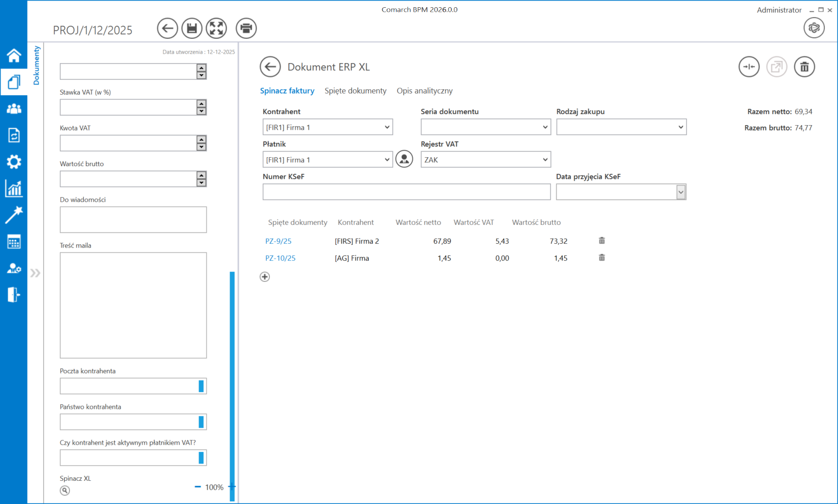
Task: Click the payer person icon beside Płatnik
Action: 404,160
